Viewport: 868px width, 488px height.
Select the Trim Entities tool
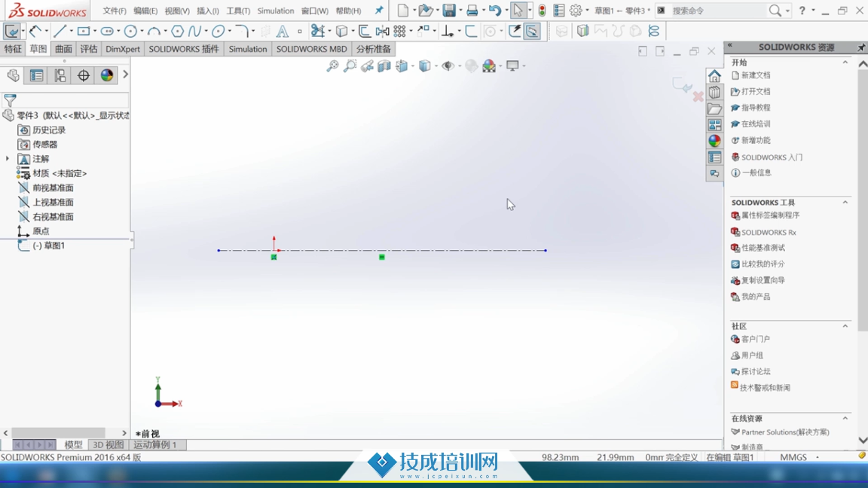tap(317, 31)
